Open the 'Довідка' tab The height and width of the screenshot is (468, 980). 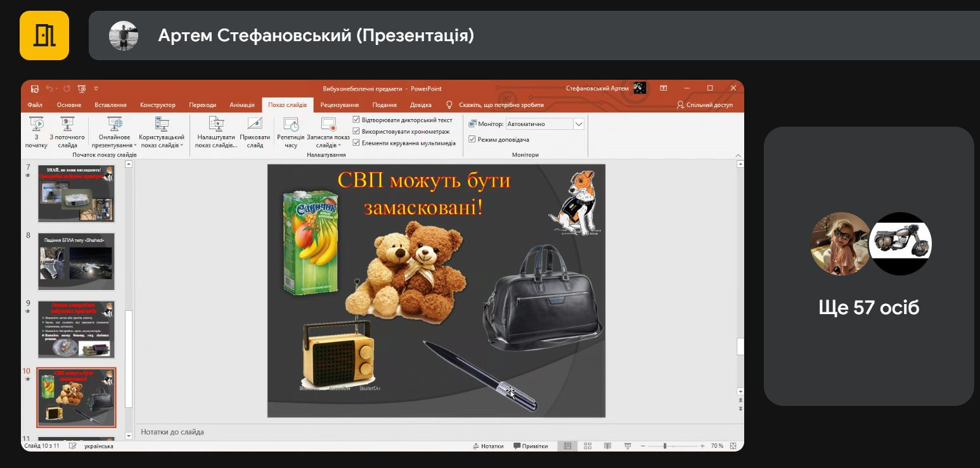(421, 105)
